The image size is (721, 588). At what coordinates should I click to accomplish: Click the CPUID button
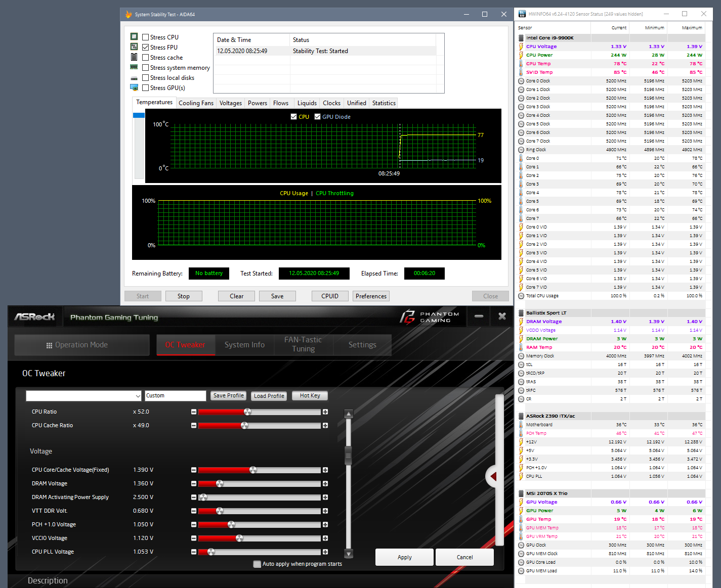pos(330,296)
